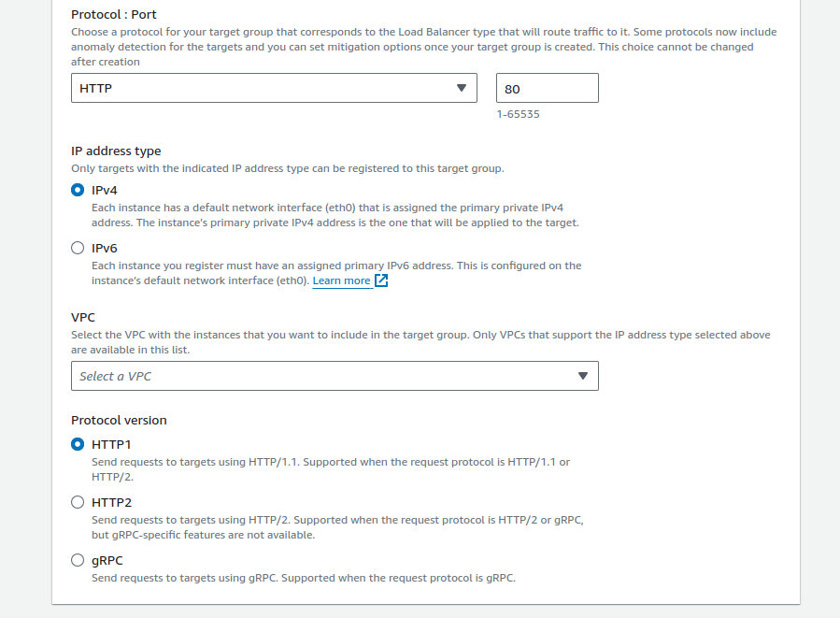The image size is (840, 618).
Task: Click the 1-65535 port range hint
Action: pyautogui.click(x=516, y=114)
